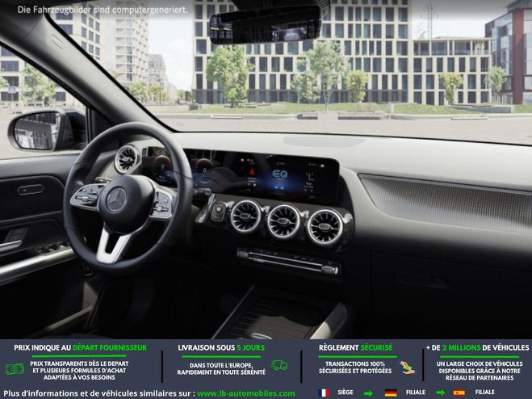Screen dimensions: 532x399
Task: Click the green arrow after SIÈGE
Action: pos(368,393)
